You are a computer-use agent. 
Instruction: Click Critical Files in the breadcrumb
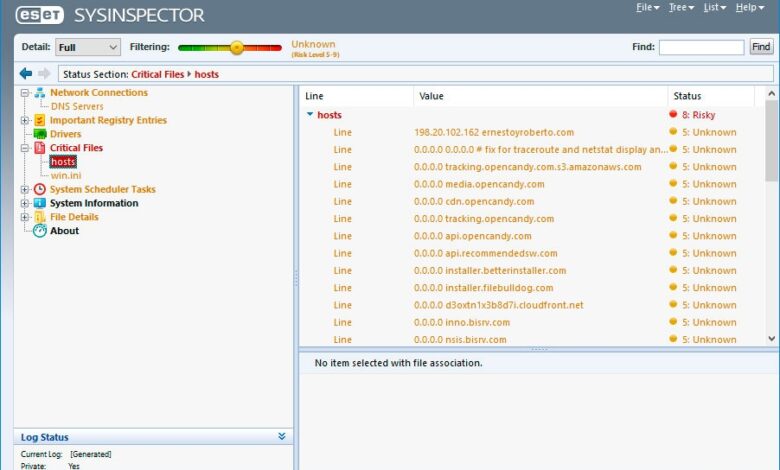158,75
